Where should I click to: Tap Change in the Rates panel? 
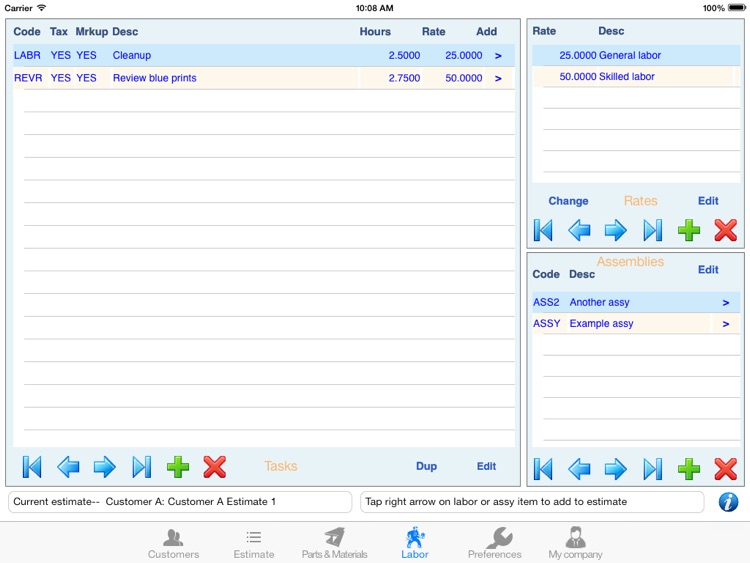pos(568,201)
